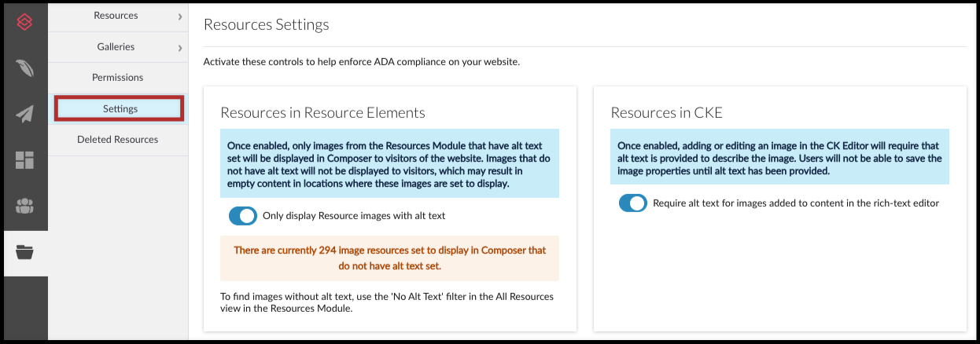Open the paper plane messages icon
The height and width of the screenshot is (344, 980).
pos(24,115)
